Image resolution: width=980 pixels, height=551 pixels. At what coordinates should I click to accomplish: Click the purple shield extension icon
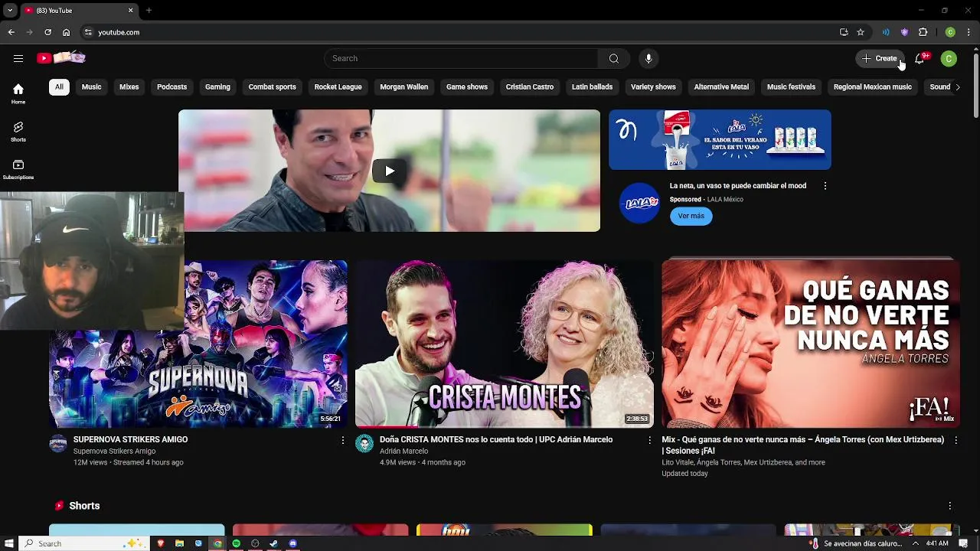(x=904, y=32)
